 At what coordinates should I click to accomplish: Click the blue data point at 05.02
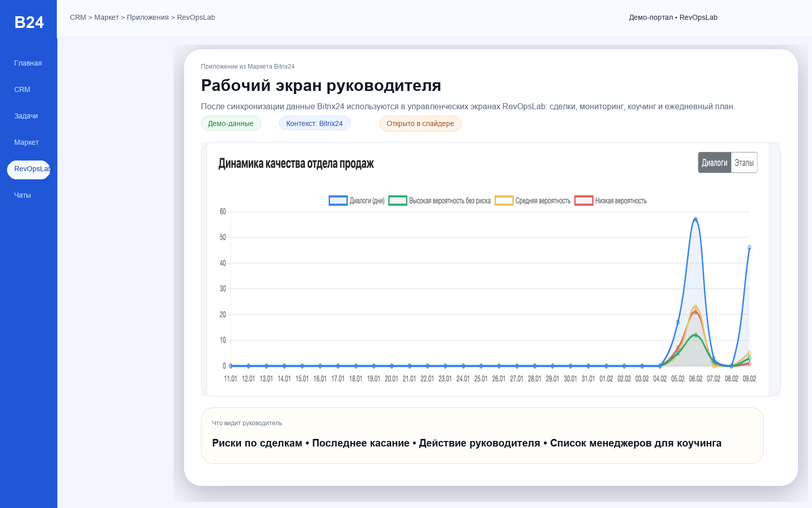pos(678,322)
